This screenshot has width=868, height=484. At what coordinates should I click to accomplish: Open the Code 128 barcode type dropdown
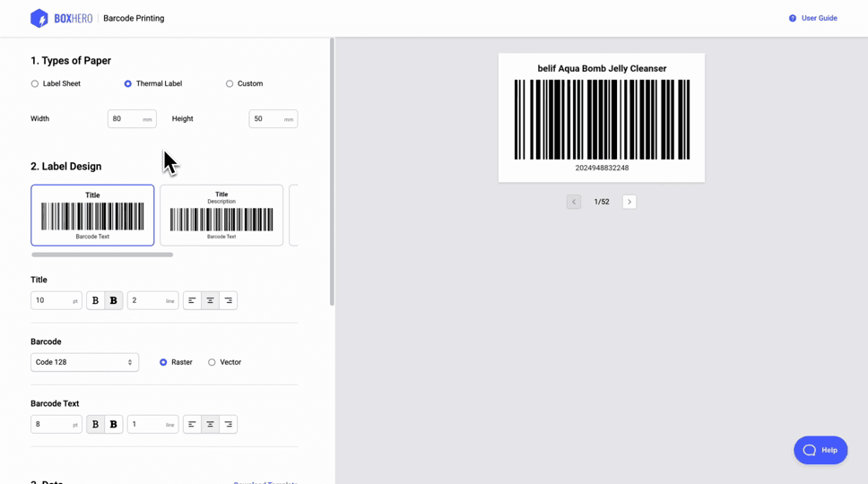point(84,362)
